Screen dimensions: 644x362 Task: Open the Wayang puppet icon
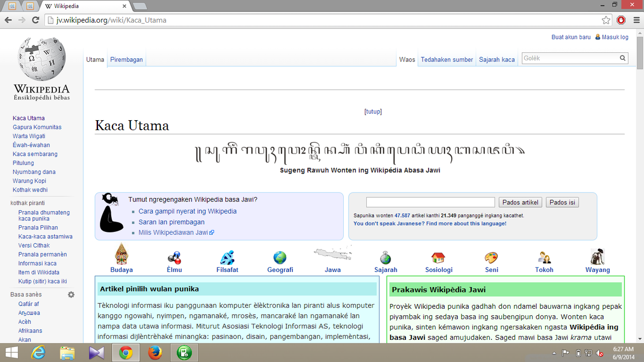click(597, 256)
